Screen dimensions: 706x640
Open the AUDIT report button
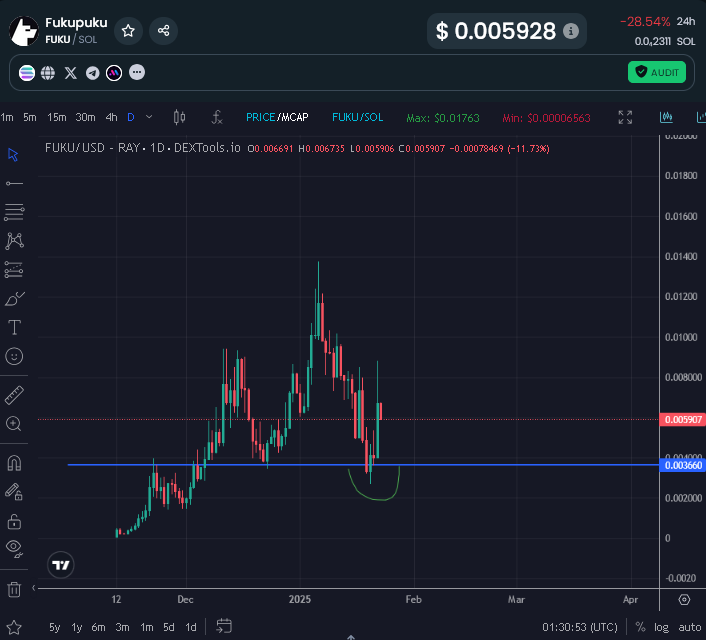[656, 72]
